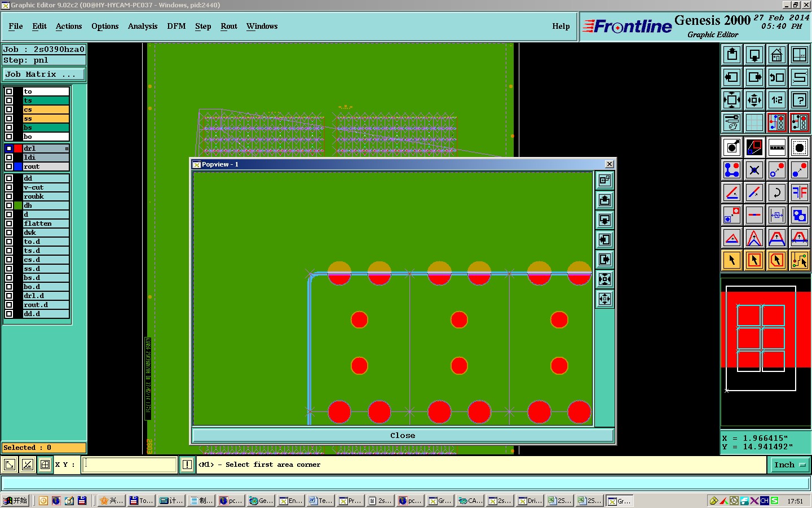Screen dimensions: 812x508
Task: Click the Windows Start button in taskbar
Action: (15, 501)
